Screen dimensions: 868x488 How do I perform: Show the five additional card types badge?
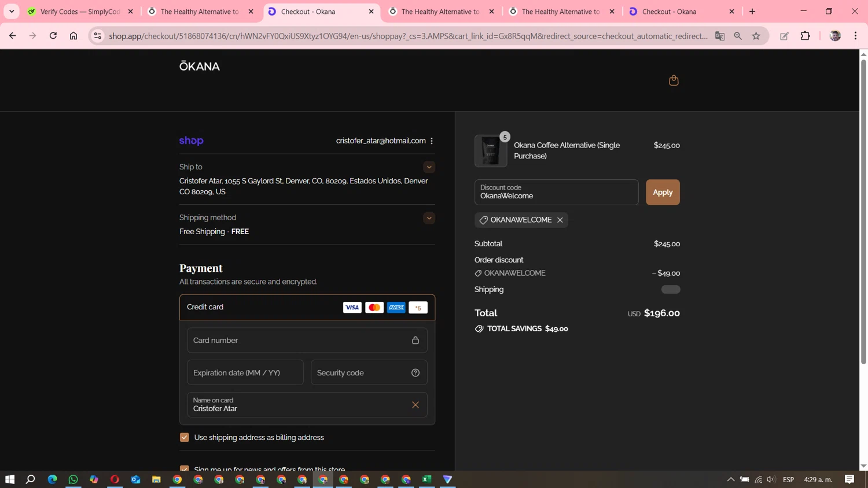[418, 308]
